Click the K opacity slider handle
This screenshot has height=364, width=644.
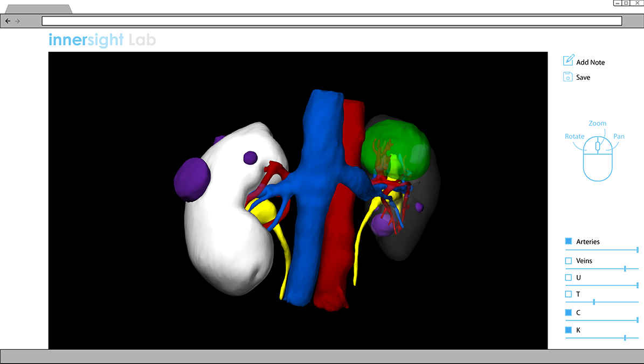[625, 338]
